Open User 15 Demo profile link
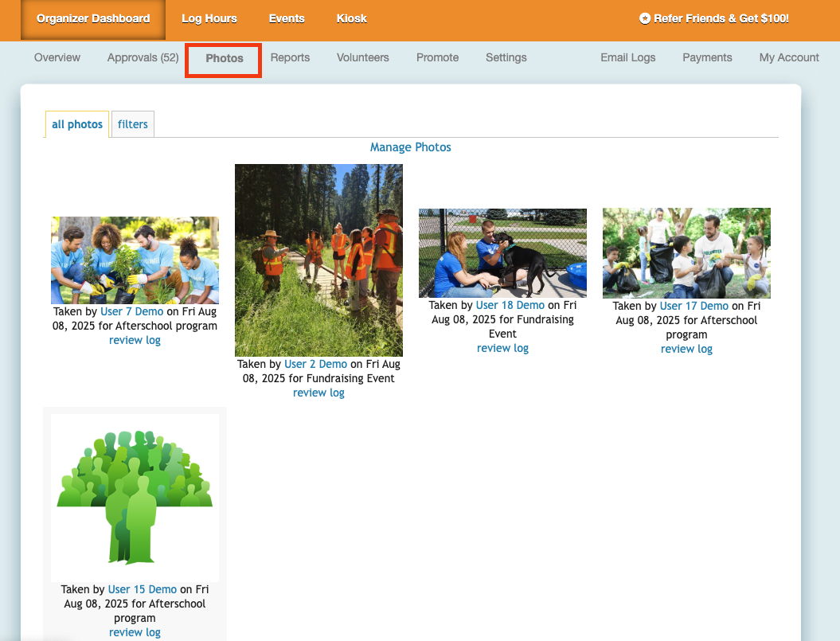This screenshot has width=840, height=641. click(x=142, y=589)
